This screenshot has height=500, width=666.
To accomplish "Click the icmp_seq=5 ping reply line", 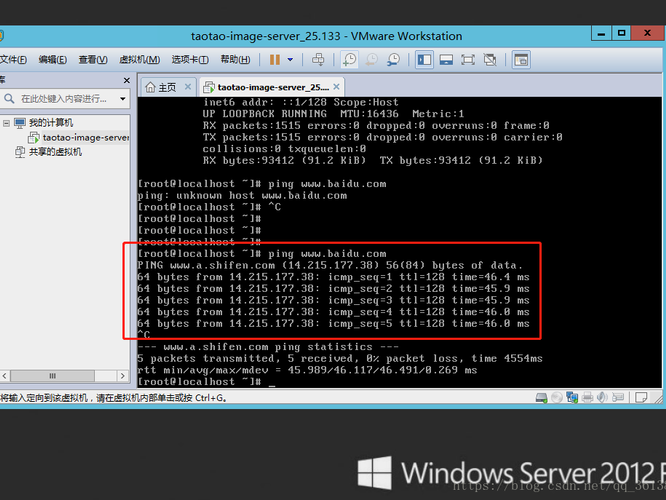I will (333, 324).
